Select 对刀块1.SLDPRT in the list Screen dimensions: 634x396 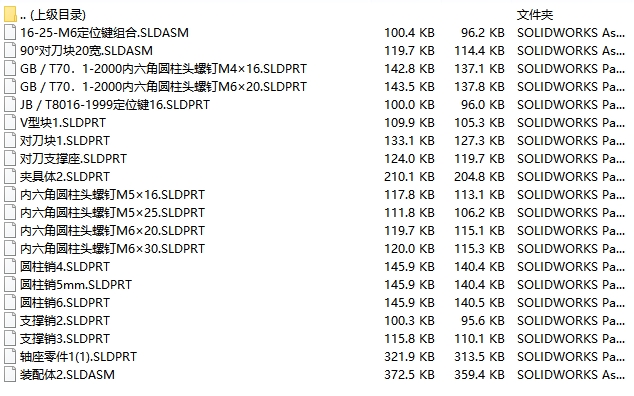pos(65,141)
